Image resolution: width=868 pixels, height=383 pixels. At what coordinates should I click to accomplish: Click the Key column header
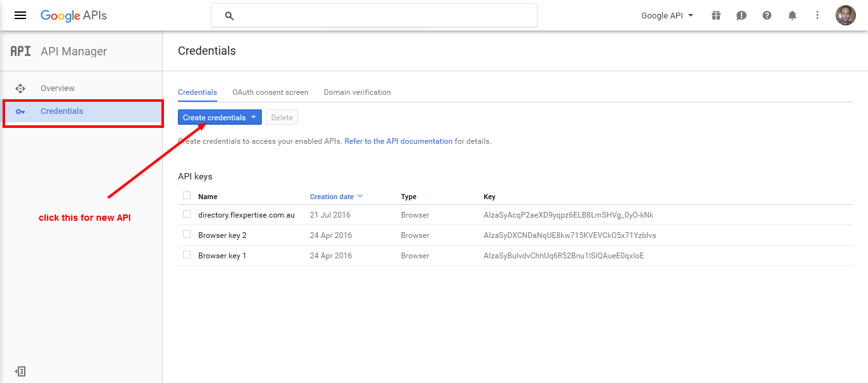[489, 197]
